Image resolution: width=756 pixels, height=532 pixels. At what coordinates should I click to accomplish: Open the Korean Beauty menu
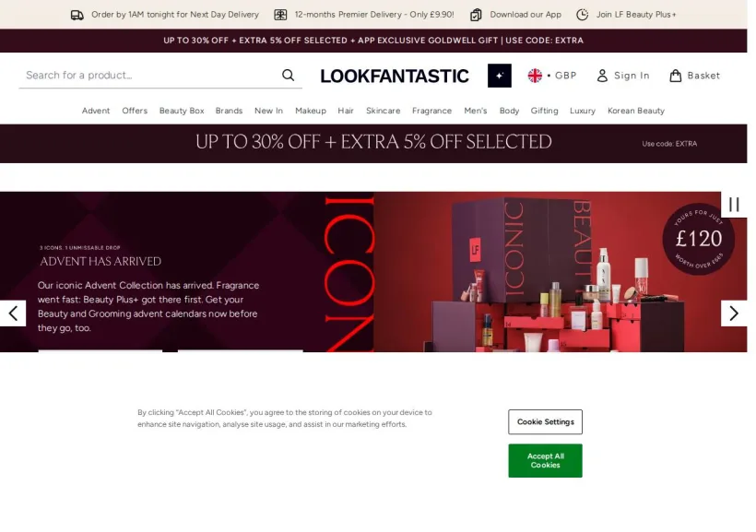636,111
